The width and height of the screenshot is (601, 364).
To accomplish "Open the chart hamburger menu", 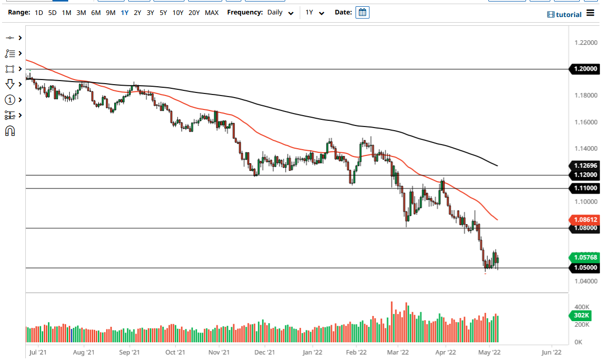I will (590, 14).
